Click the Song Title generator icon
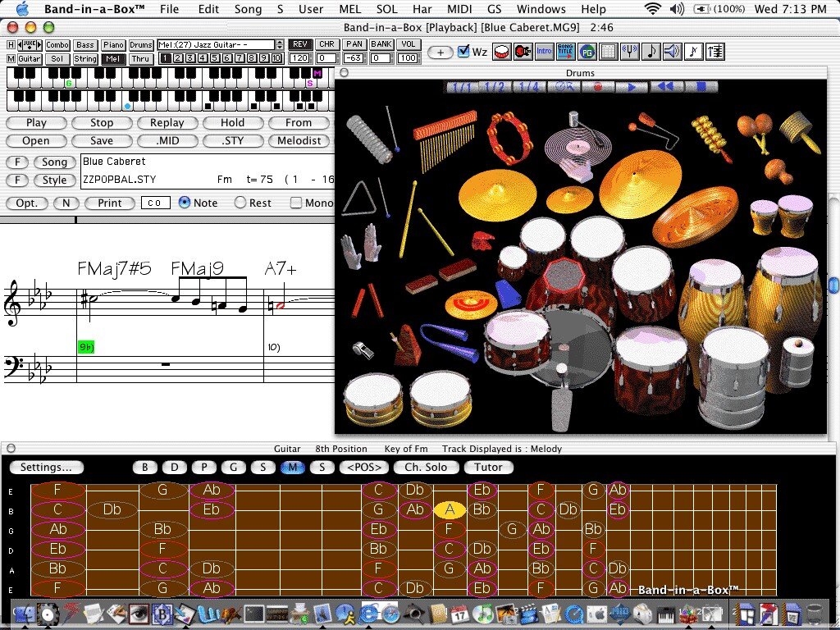The width and height of the screenshot is (840, 630). (565, 52)
